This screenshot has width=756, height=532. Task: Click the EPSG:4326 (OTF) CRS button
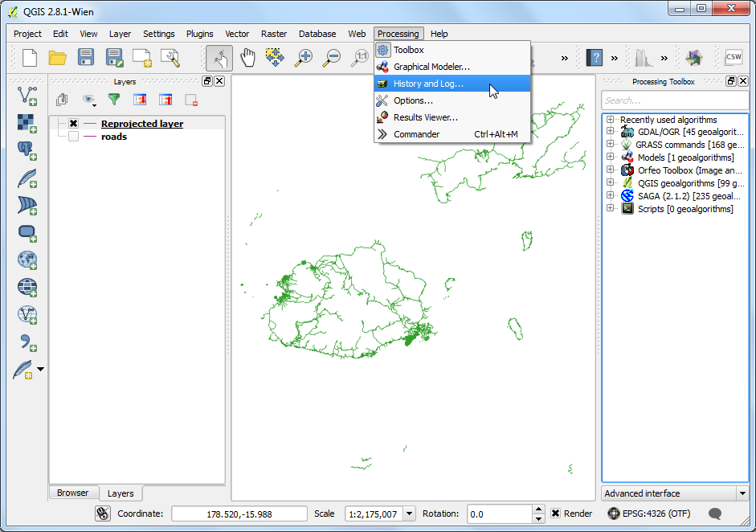[649, 514]
